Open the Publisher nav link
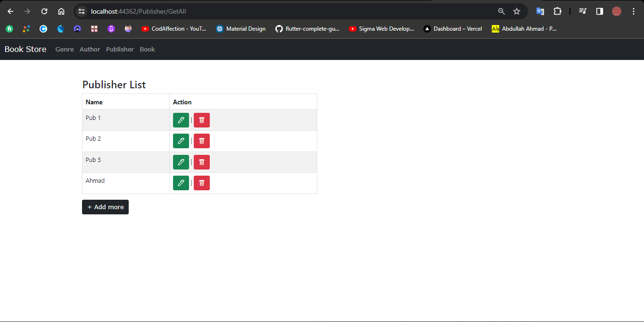The height and width of the screenshot is (322, 644). click(120, 49)
